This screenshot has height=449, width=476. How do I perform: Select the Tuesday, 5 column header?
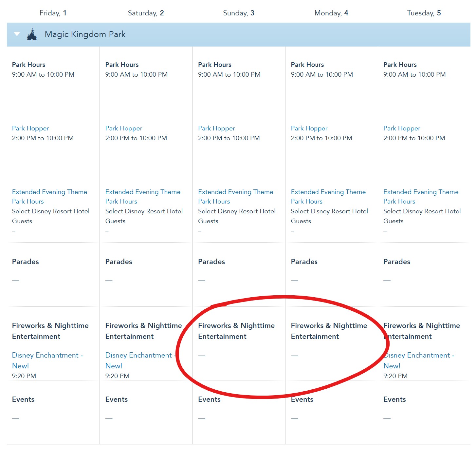[x=424, y=13]
